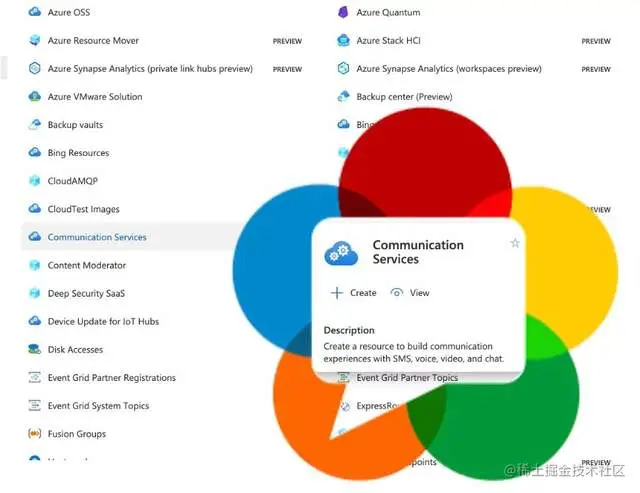Click the Communication Services list row icon
Screen dimensions: 640x493
[35, 237]
